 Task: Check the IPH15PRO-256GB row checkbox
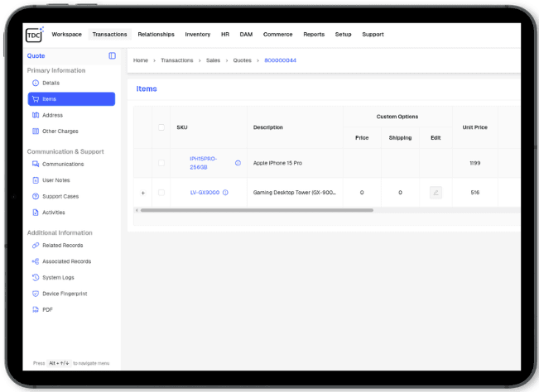[x=161, y=163]
